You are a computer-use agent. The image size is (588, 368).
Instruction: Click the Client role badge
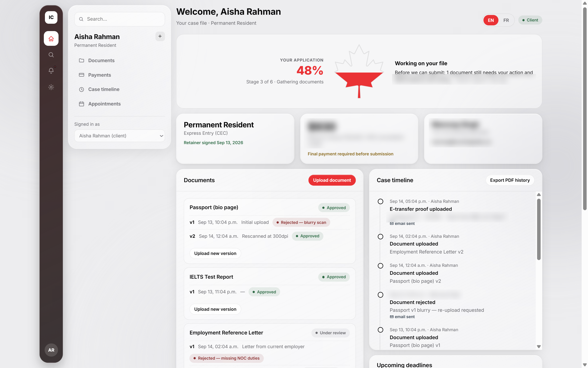(530, 20)
